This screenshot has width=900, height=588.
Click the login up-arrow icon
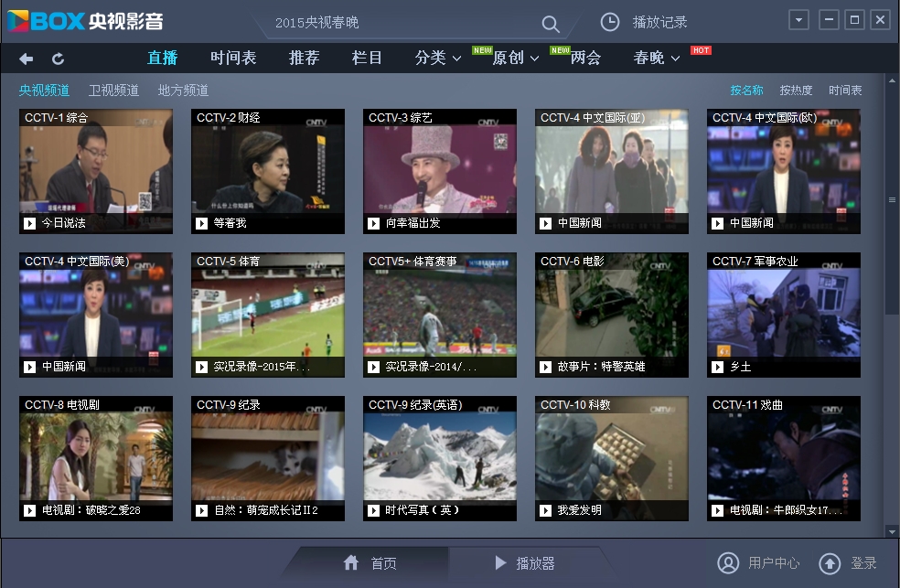829,562
